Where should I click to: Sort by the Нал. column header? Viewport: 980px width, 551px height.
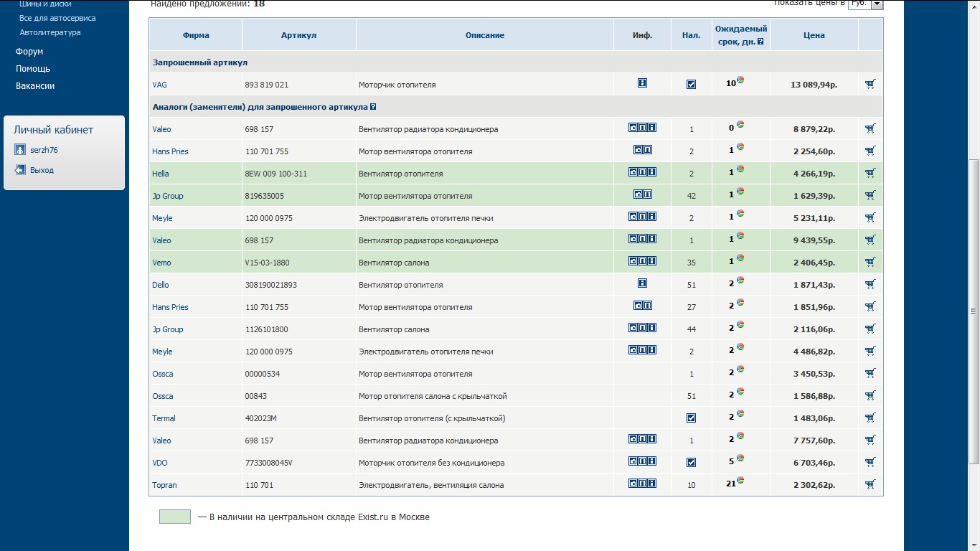pyautogui.click(x=691, y=35)
